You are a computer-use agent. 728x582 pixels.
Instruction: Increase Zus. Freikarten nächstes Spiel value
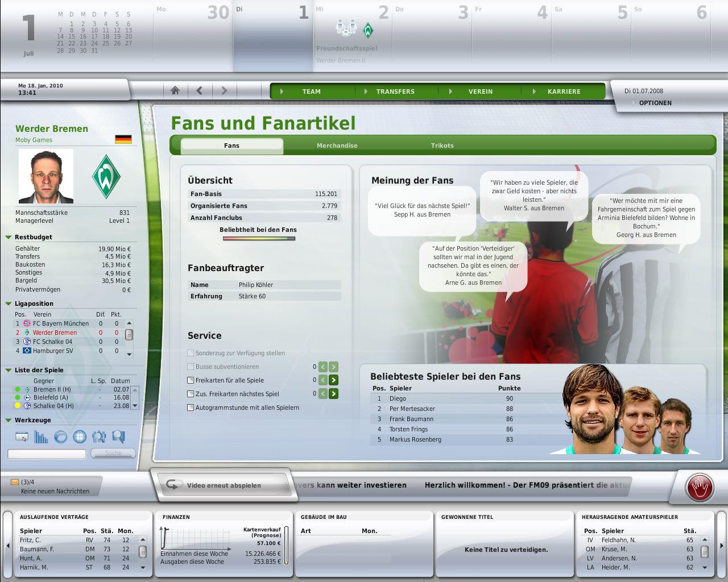333,394
